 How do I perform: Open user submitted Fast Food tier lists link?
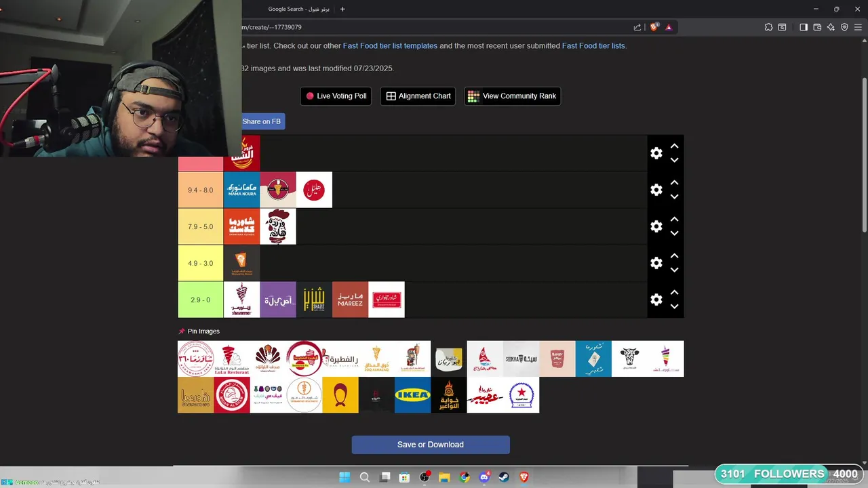click(x=593, y=46)
